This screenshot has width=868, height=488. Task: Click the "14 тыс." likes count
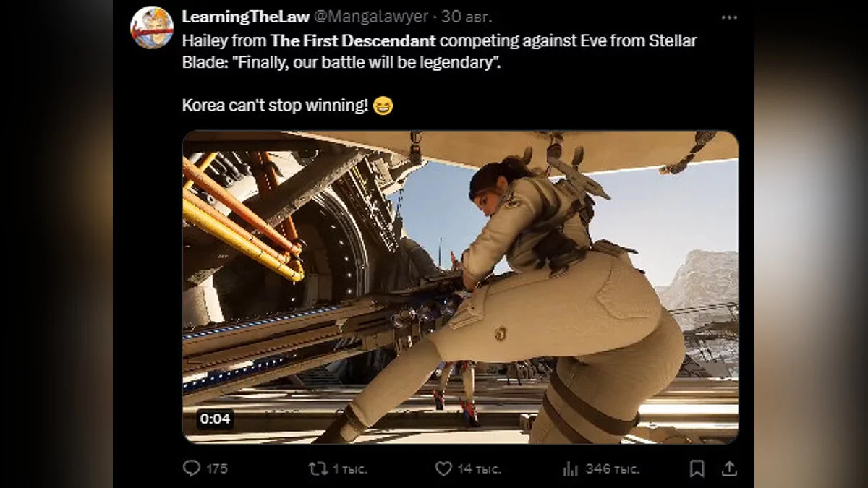tap(479, 468)
